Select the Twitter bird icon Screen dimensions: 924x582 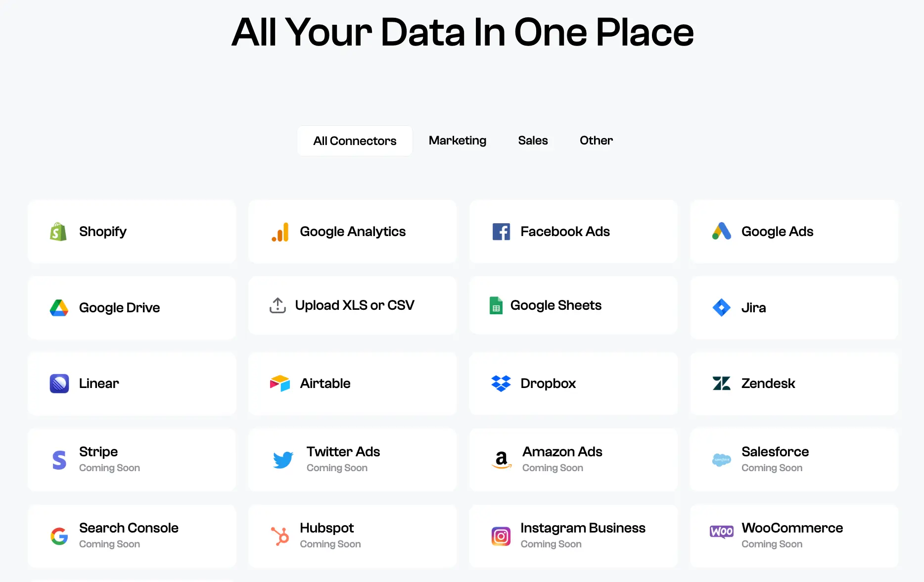(x=282, y=459)
